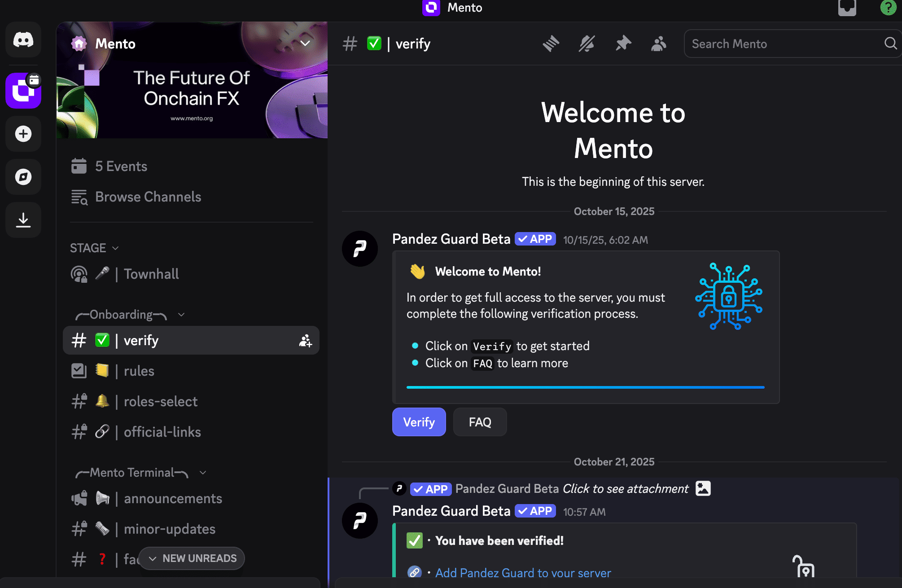The image size is (902, 588).
Task: Open the Discord home icon
Action: click(23, 40)
